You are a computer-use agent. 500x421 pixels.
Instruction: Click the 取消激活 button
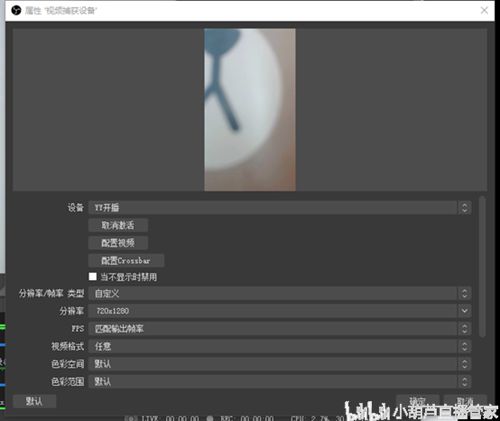point(118,225)
